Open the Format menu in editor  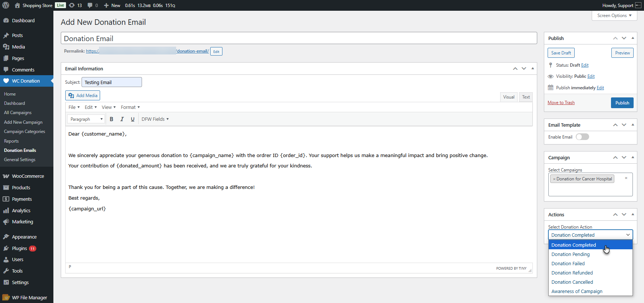click(130, 107)
